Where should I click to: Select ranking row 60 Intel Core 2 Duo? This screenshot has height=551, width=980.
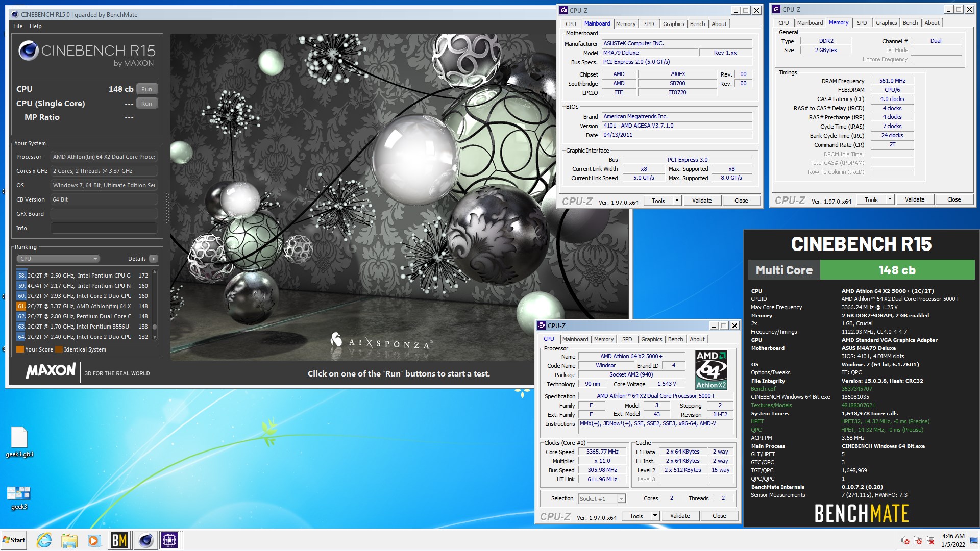click(x=83, y=296)
